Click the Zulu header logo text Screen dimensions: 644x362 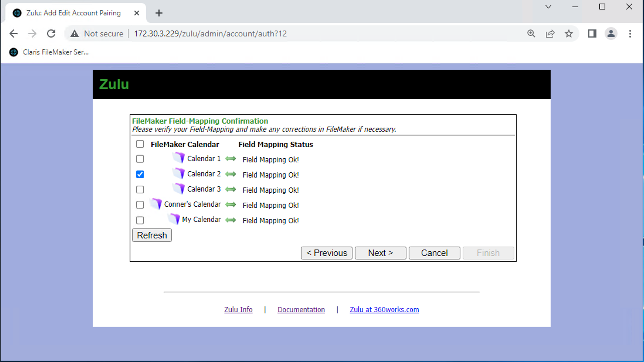pyautogui.click(x=114, y=84)
